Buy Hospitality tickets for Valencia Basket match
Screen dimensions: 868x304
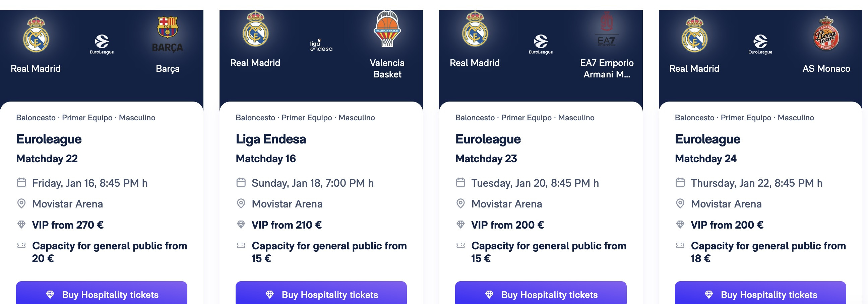321,294
